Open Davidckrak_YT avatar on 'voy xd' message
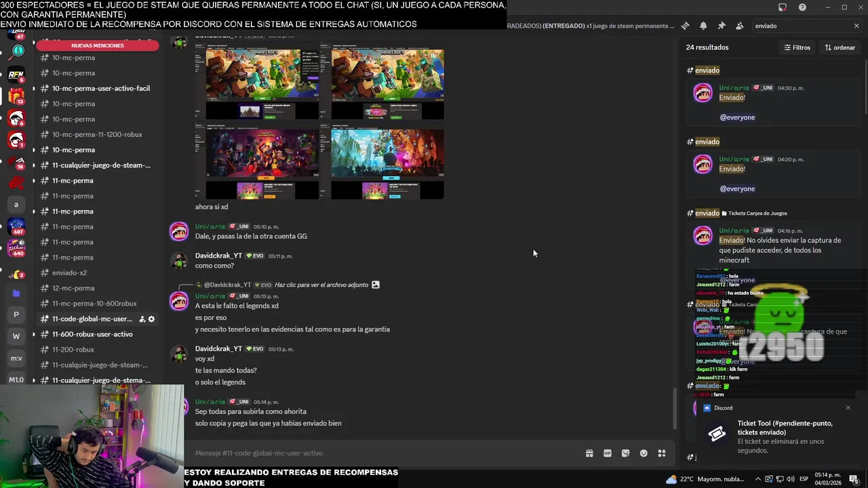868x488 pixels. [x=179, y=354]
